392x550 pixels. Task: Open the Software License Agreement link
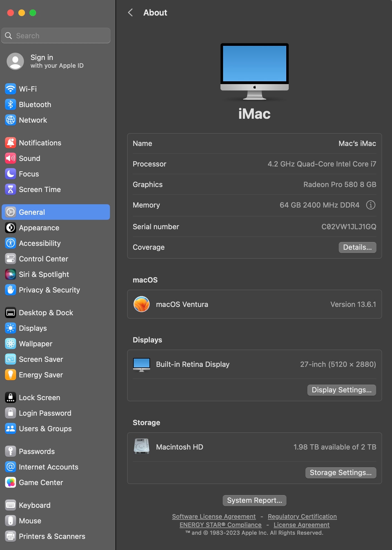(214, 516)
